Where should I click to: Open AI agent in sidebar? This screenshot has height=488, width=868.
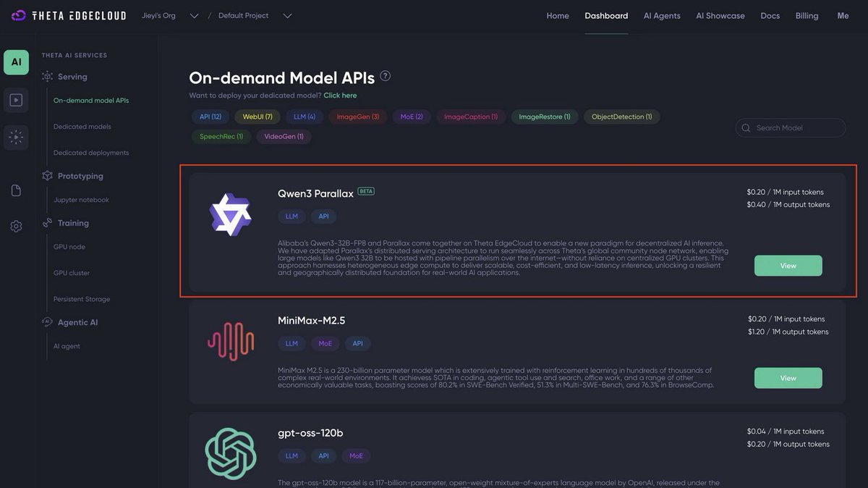[67, 346]
